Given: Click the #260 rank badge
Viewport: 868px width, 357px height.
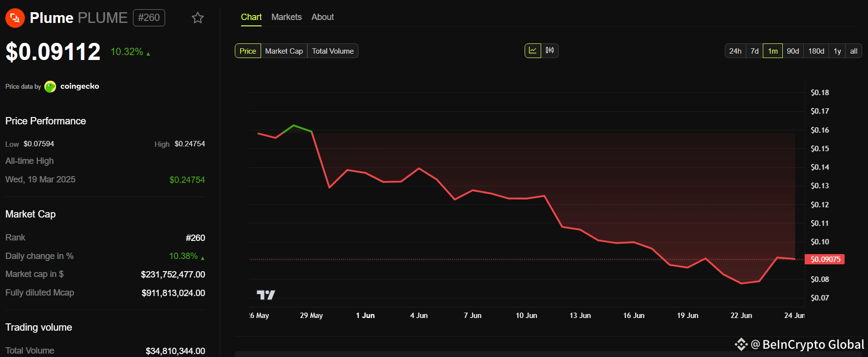Looking at the screenshot, I should point(149,18).
